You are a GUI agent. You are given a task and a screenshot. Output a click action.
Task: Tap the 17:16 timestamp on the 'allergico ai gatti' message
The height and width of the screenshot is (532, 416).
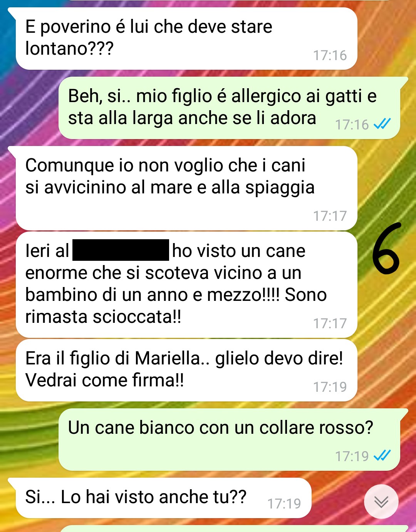[x=352, y=125]
